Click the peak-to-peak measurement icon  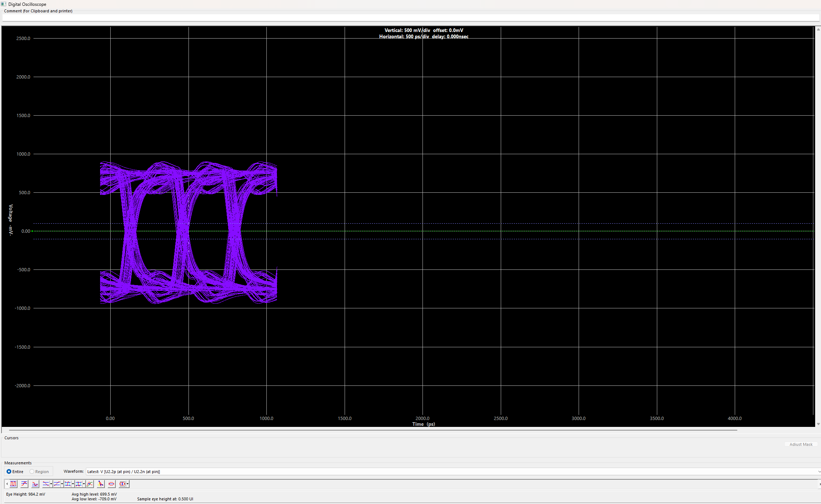tap(13, 484)
